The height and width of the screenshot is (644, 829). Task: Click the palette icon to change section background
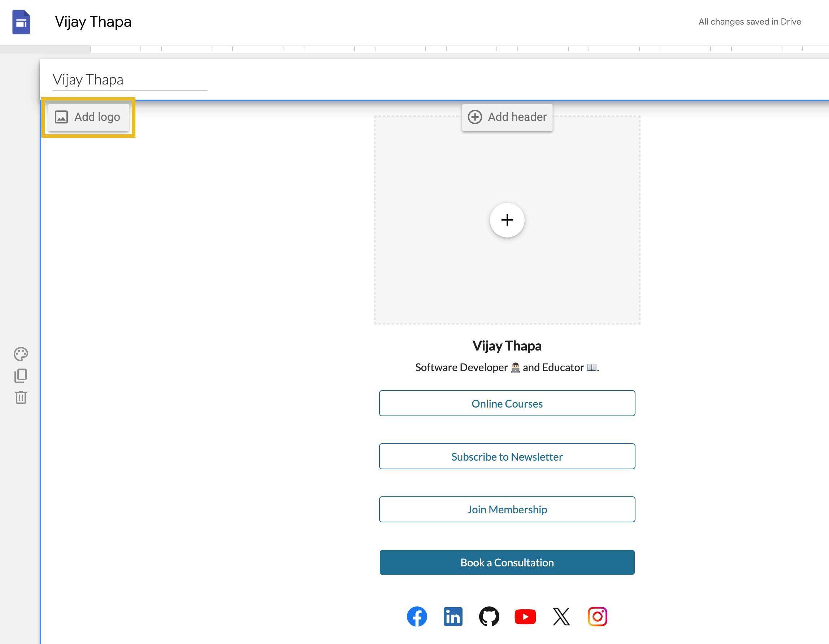[21, 354]
